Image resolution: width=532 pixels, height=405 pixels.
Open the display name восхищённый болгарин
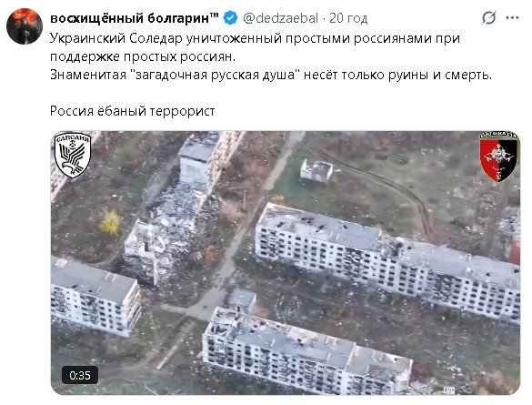135,18
